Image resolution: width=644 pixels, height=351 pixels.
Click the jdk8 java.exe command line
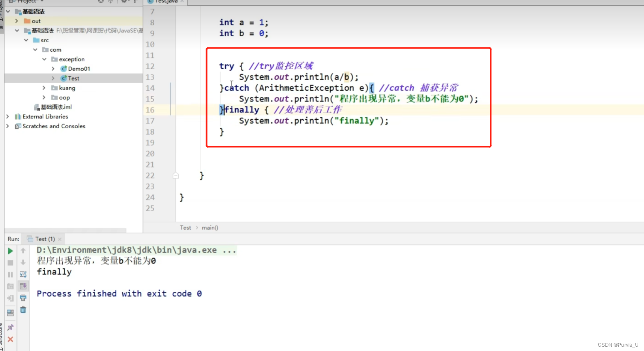click(x=137, y=250)
